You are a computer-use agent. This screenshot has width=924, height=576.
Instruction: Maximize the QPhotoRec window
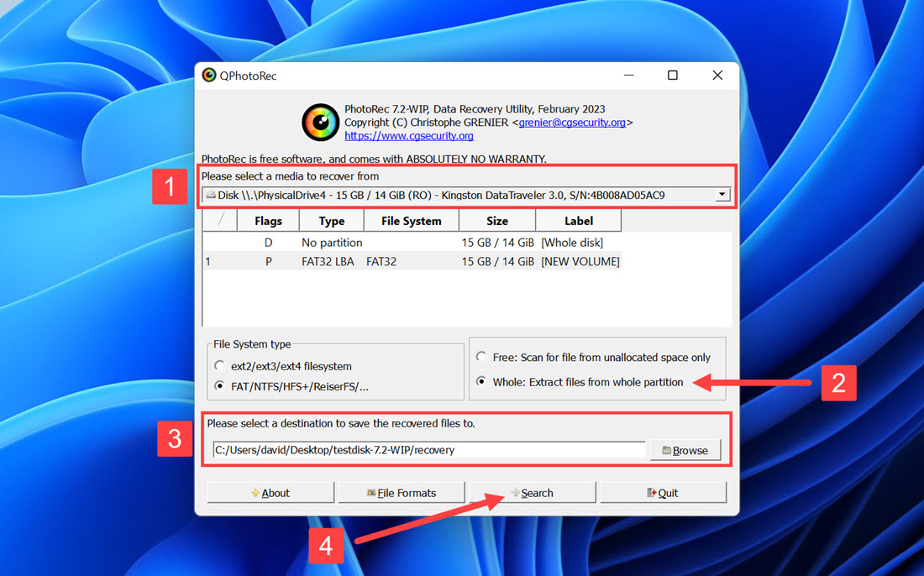(x=672, y=76)
